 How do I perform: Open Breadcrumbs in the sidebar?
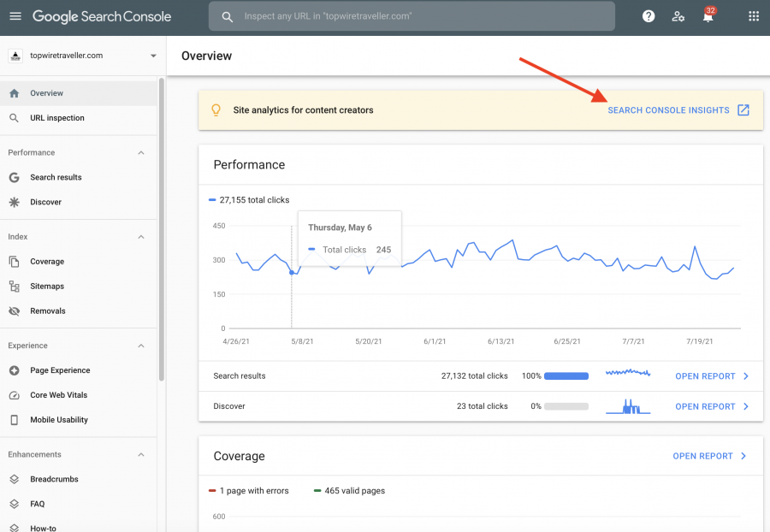(x=79, y=479)
